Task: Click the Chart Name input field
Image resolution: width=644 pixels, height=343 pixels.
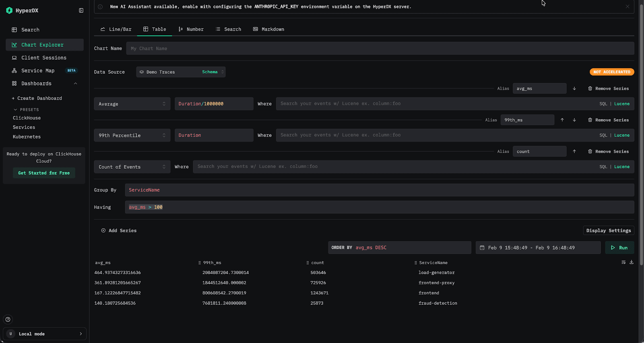Action: click(380, 48)
